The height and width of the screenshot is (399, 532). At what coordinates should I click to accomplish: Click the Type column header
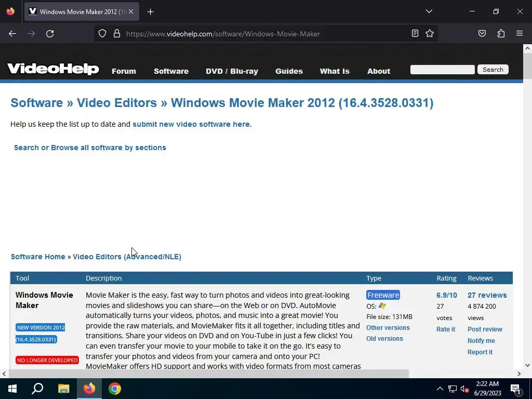[374, 278]
